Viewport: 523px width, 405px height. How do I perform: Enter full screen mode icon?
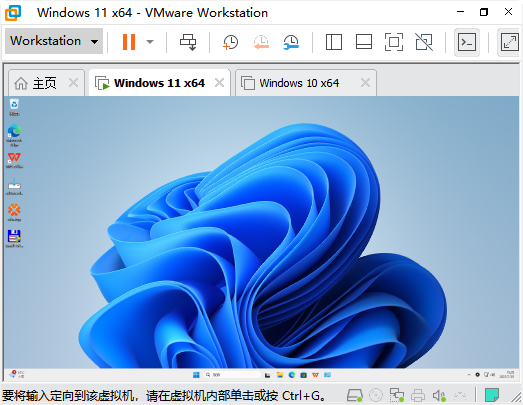(394, 42)
